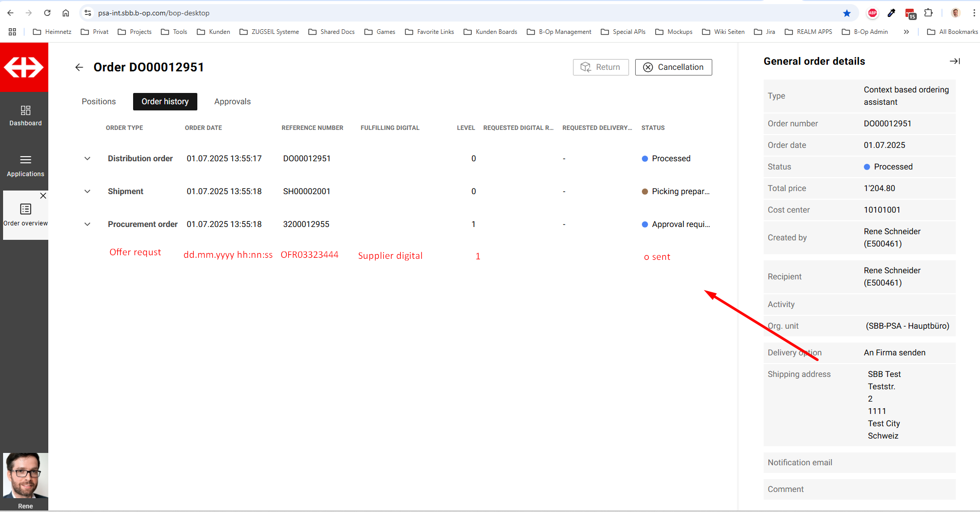
Task: Switch to the Approvals tab
Action: pos(232,102)
